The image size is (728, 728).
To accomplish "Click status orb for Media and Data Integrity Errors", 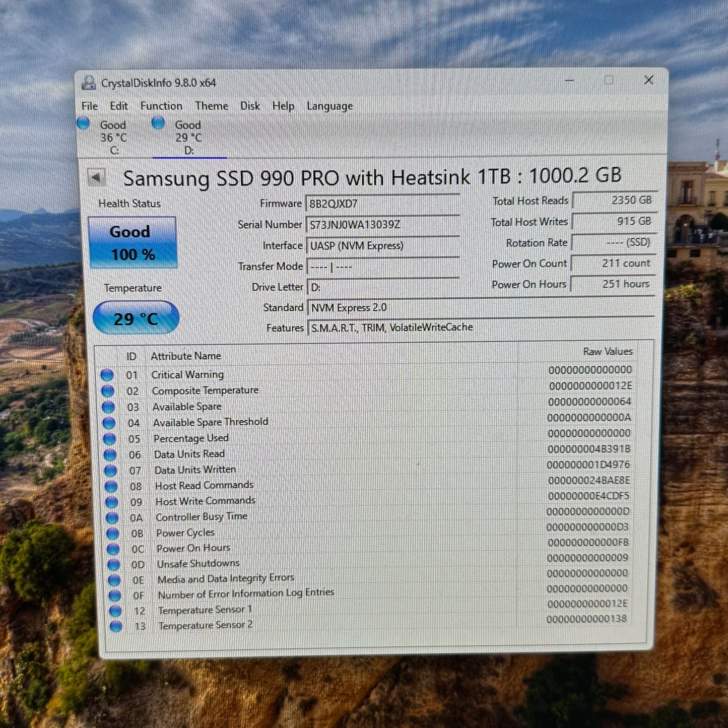I will click(x=114, y=580).
